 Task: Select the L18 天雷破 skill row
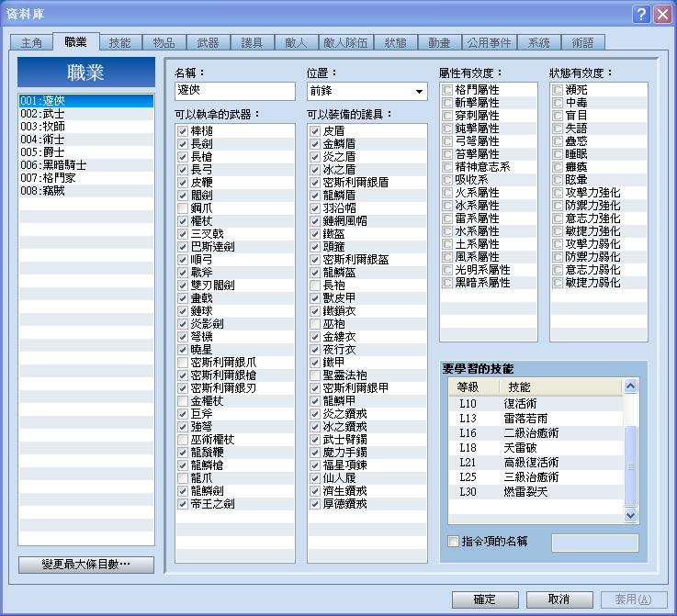[536, 448]
